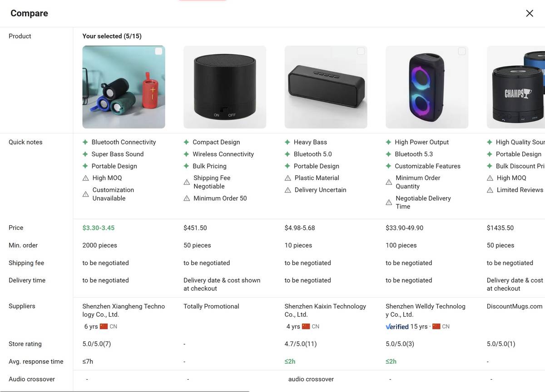Click the warning icon beside Delivery Uncertain

[x=288, y=190]
